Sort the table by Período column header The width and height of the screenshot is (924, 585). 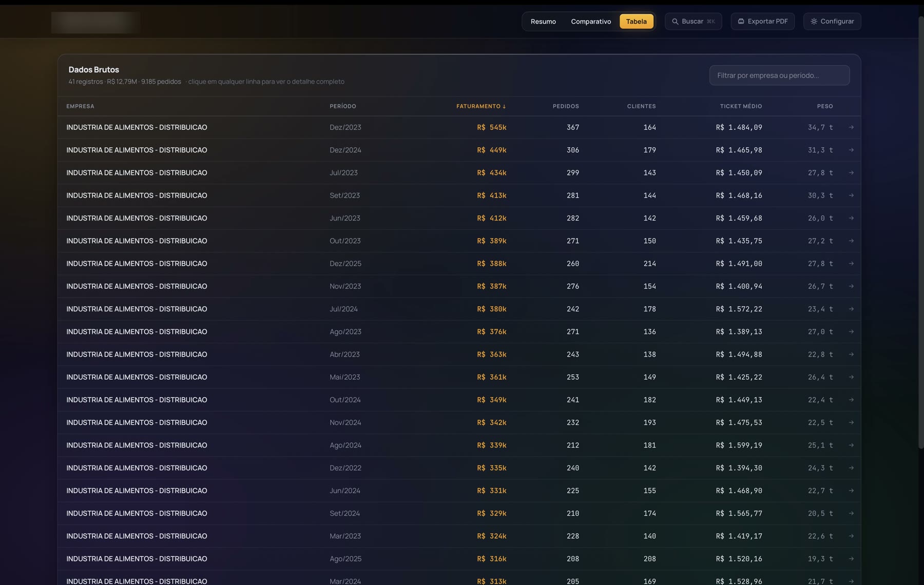pos(343,106)
